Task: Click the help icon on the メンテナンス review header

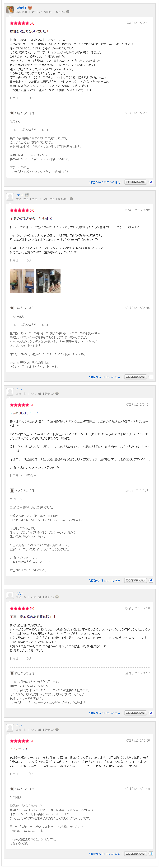Action: coord(57,730)
